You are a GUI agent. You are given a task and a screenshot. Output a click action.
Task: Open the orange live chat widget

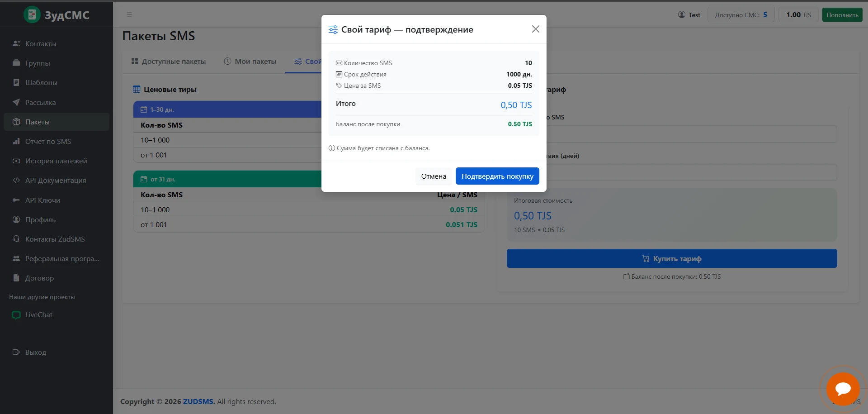click(843, 389)
